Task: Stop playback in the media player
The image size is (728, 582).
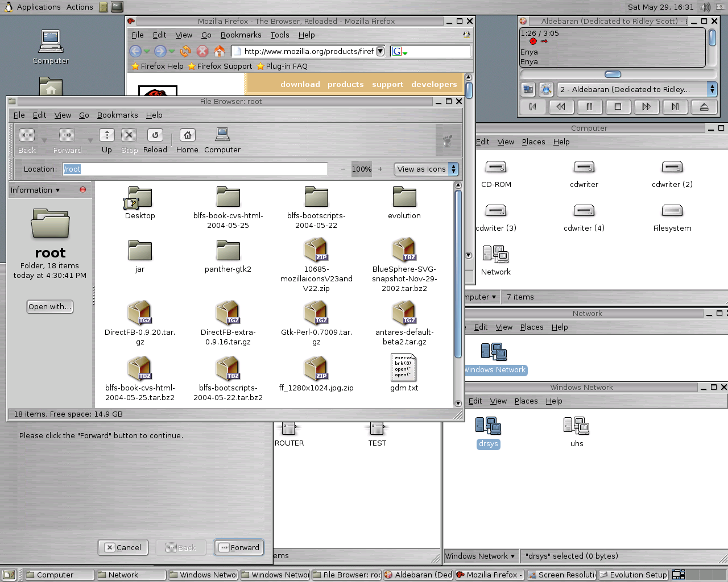Action: point(618,106)
